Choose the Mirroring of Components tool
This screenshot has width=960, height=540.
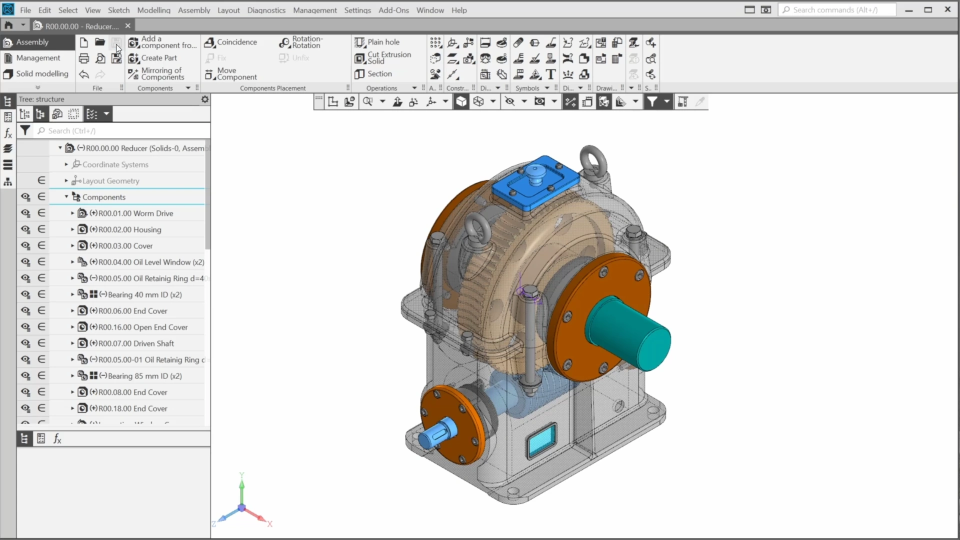(x=134, y=74)
